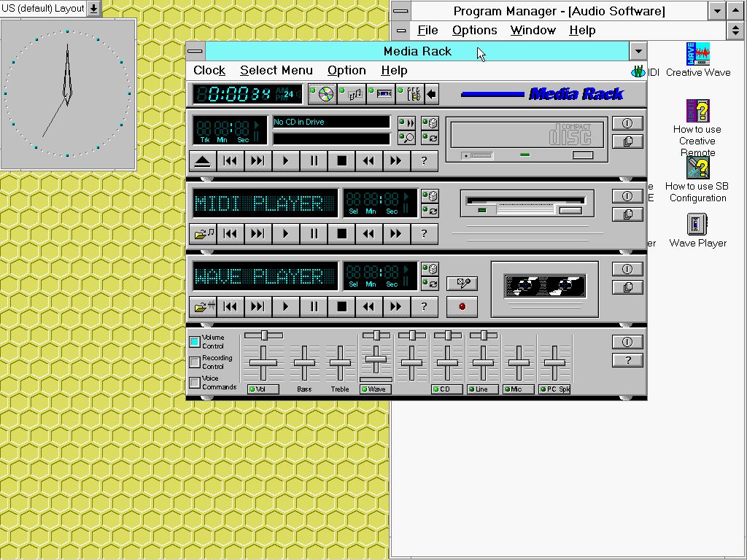Open a file in MIDI Player
This screenshot has width=747, height=560.
tap(202, 234)
